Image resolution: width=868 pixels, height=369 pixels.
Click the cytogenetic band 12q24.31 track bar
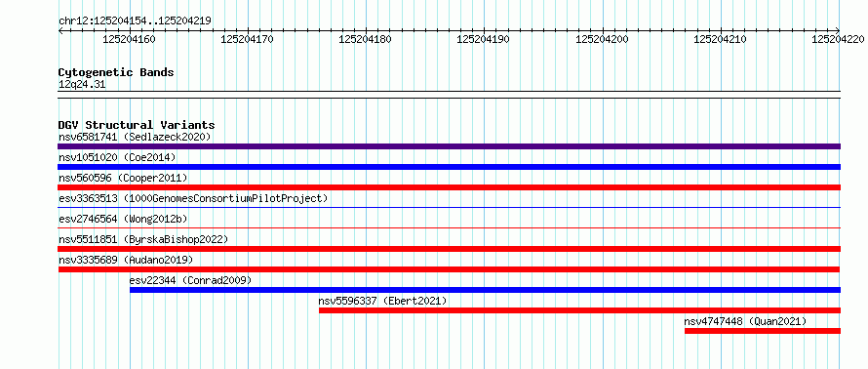point(449,95)
